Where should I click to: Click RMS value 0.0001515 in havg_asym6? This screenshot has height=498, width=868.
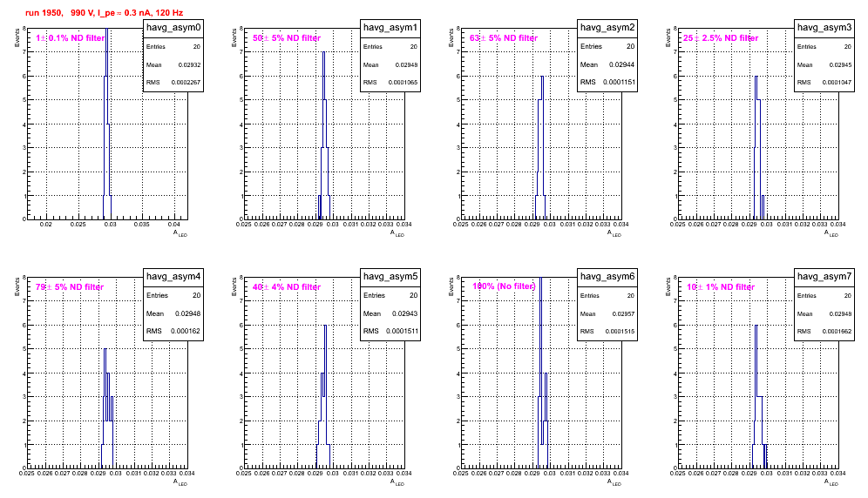pyautogui.click(x=620, y=332)
